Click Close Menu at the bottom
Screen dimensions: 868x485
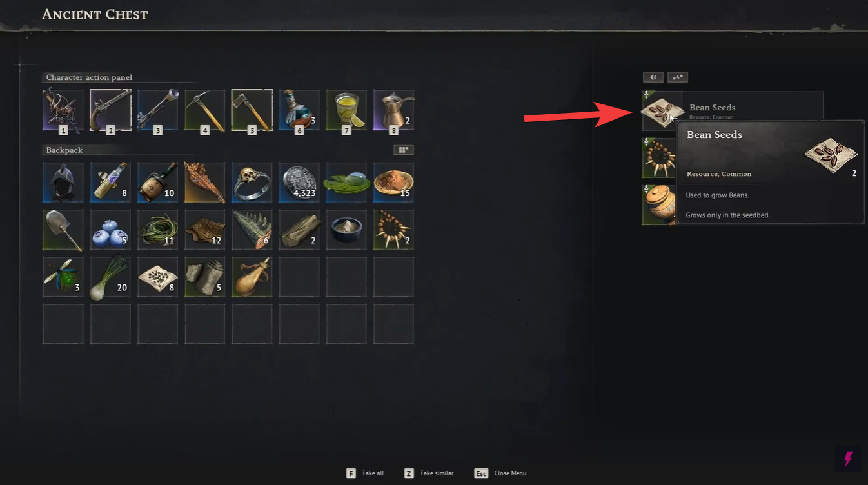(500, 473)
